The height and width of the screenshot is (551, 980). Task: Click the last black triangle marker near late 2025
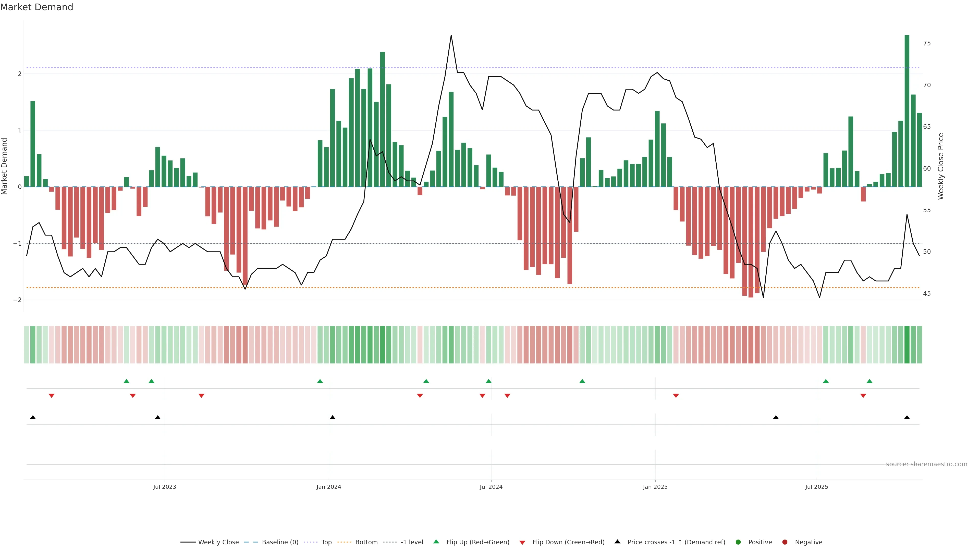click(907, 418)
